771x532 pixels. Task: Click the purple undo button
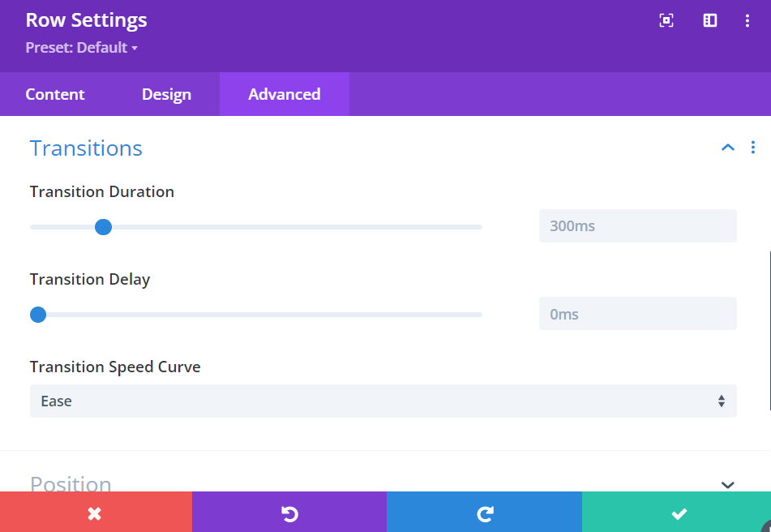click(289, 512)
